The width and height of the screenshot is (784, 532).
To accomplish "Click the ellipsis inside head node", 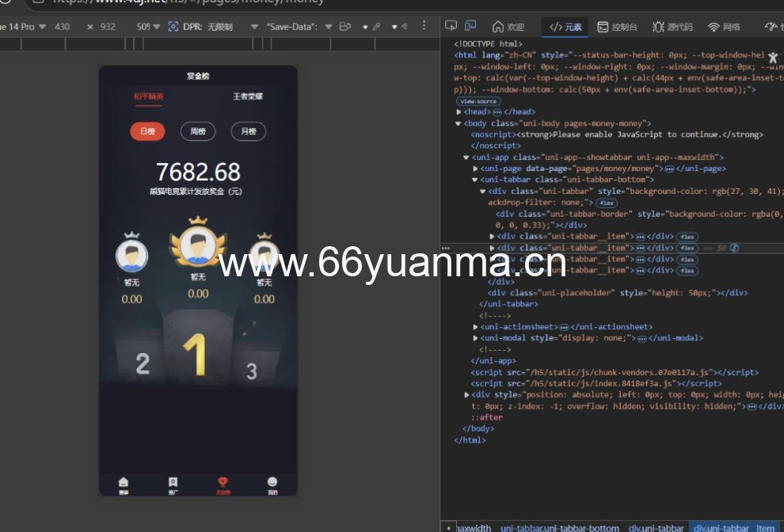I will [x=497, y=112].
